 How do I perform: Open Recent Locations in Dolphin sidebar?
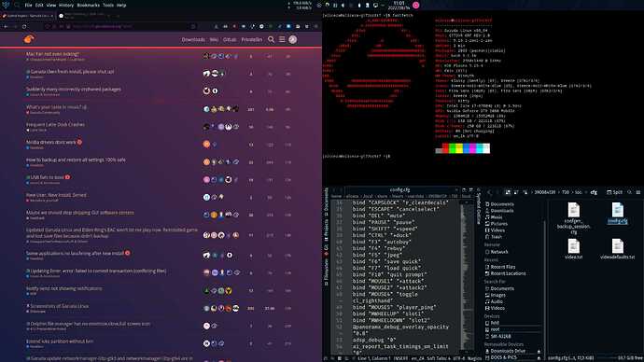click(505, 273)
